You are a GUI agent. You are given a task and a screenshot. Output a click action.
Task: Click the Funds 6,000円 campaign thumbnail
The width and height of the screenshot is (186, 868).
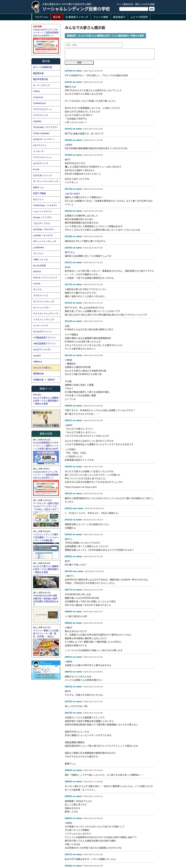[x=46, y=458]
